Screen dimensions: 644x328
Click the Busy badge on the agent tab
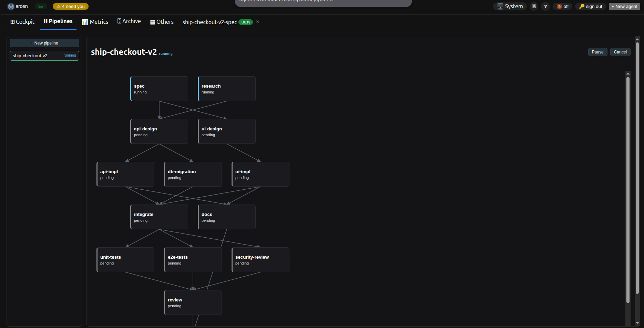coord(246,22)
